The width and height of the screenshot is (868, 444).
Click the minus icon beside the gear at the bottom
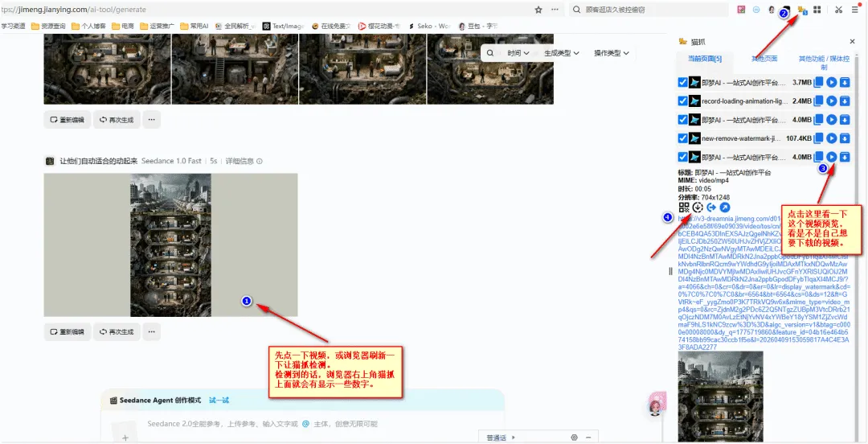[x=588, y=438]
